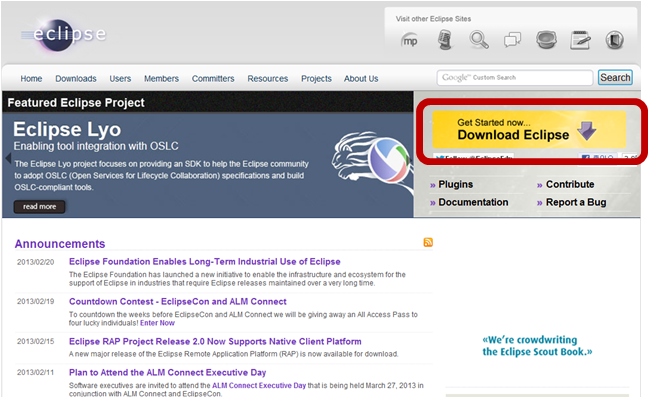Click the date 2013/02/20
The image size is (649, 398).
point(35,262)
